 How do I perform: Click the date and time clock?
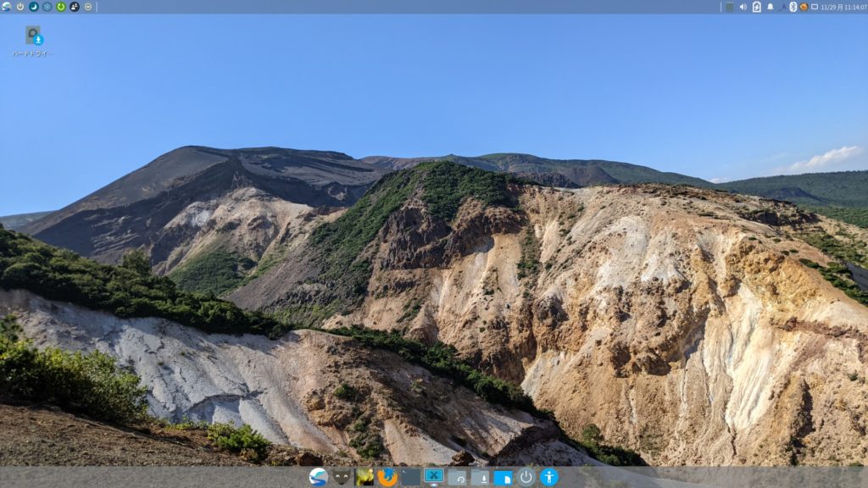pos(843,7)
